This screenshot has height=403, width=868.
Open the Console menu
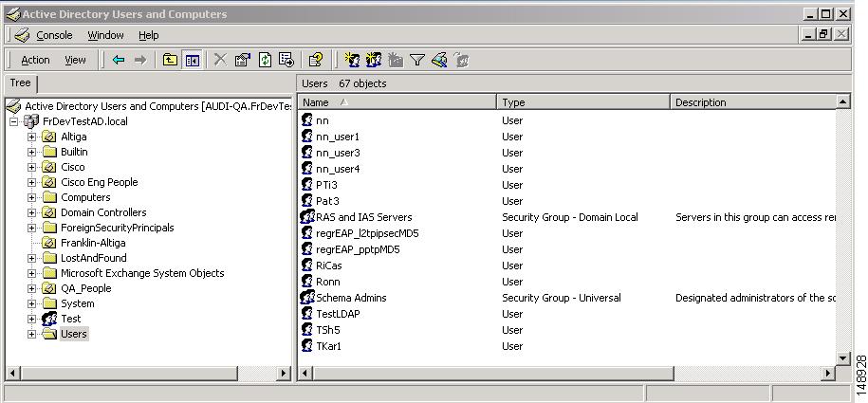[54, 35]
